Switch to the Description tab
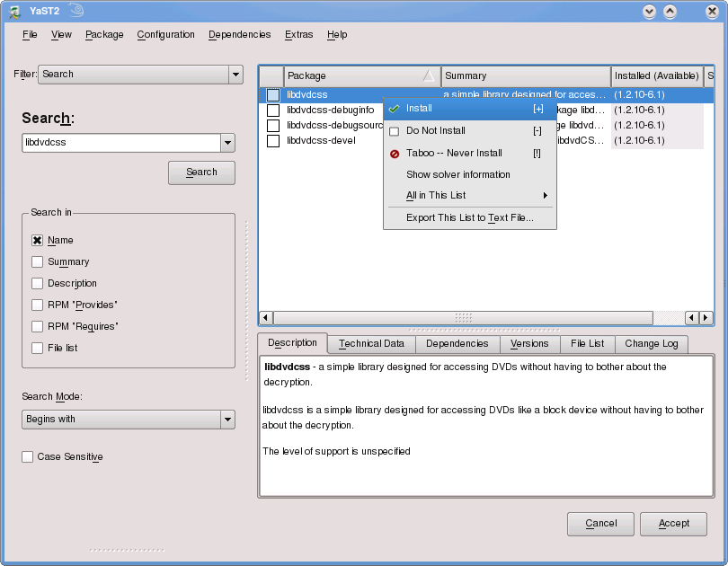Image resolution: width=728 pixels, height=566 pixels. (292, 343)
